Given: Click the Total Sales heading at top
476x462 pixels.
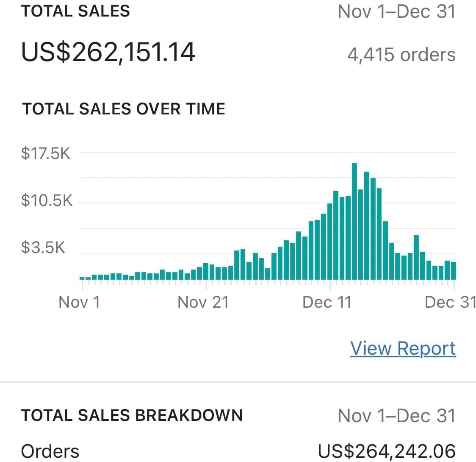Looking at the screenshot, I should (76, 11).
